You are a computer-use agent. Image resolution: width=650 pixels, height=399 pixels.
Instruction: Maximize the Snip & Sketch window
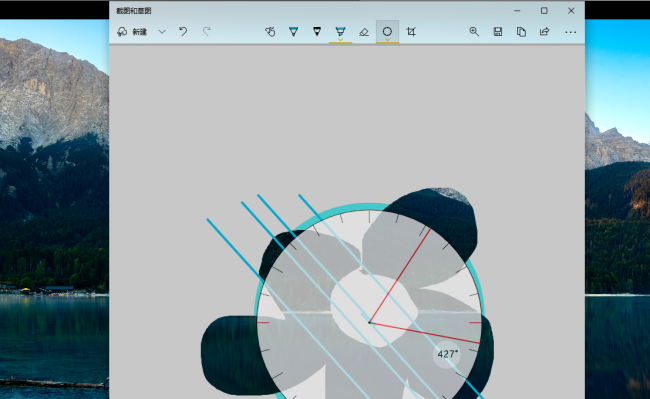544,11
